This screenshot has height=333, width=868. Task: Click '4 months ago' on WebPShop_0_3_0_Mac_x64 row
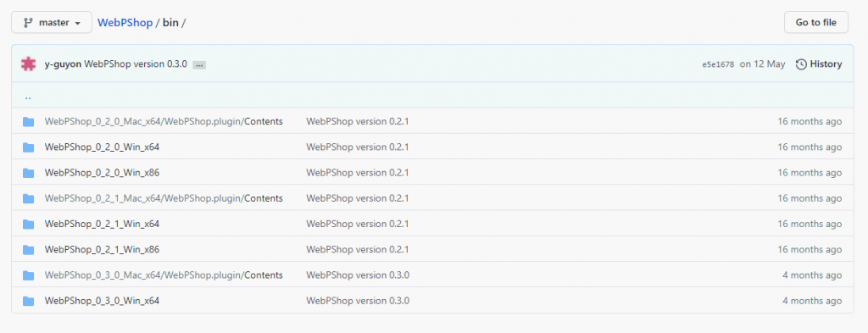pos(812,275)
